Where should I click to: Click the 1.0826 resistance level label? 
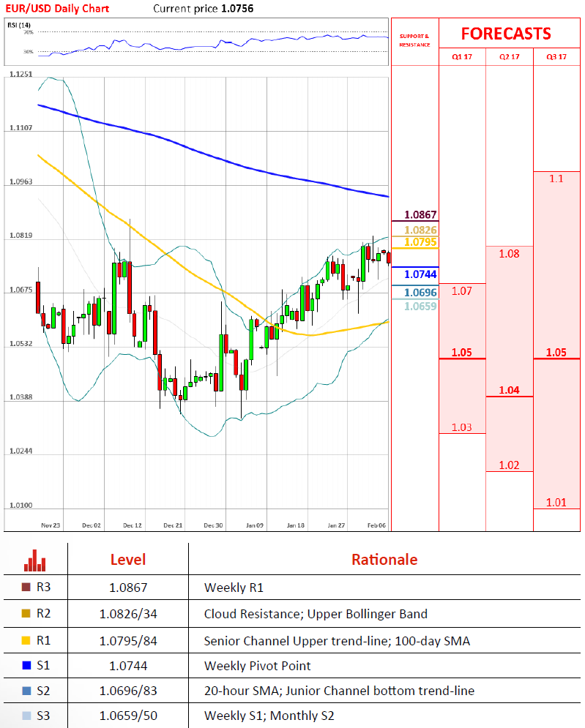coord(420,230)
